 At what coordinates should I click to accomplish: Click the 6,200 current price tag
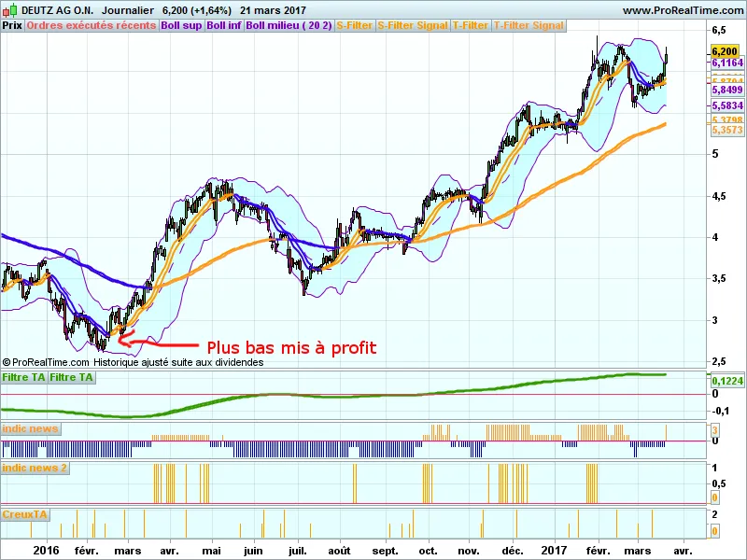click(x=725, y=50)
